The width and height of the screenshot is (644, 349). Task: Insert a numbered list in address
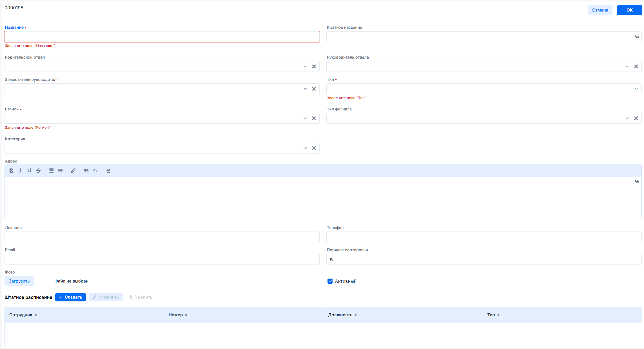(51, 171)
